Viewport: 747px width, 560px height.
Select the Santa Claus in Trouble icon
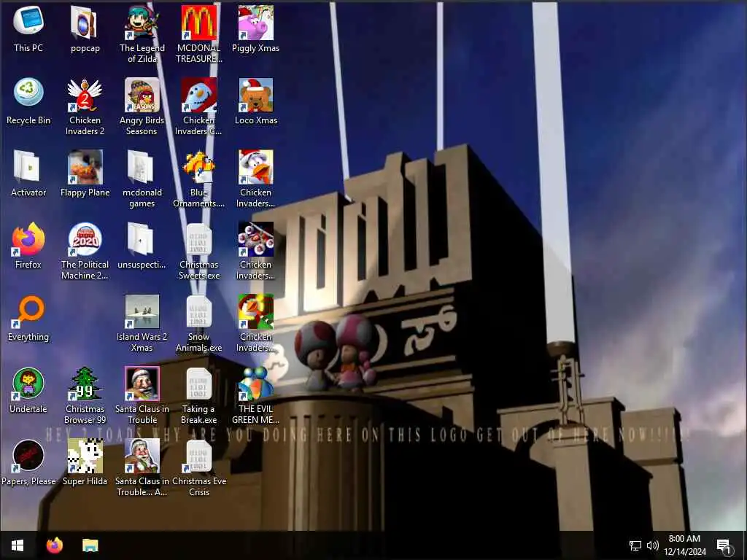142,384
